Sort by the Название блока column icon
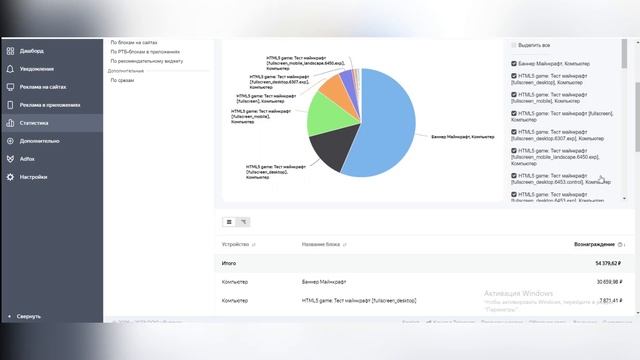 [x=344, y=244]
